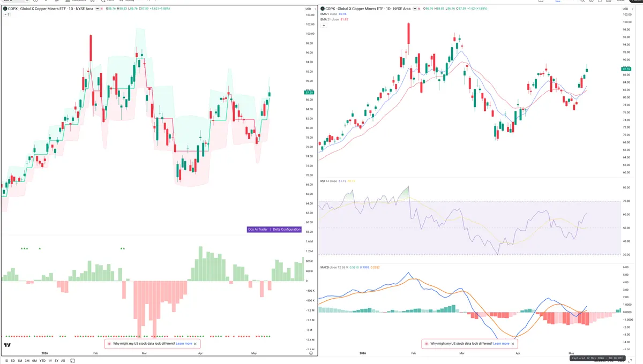Click the market status flag icon on right chart title
The width and height of the screenshot is (643, 364).
tap(416, 9)
